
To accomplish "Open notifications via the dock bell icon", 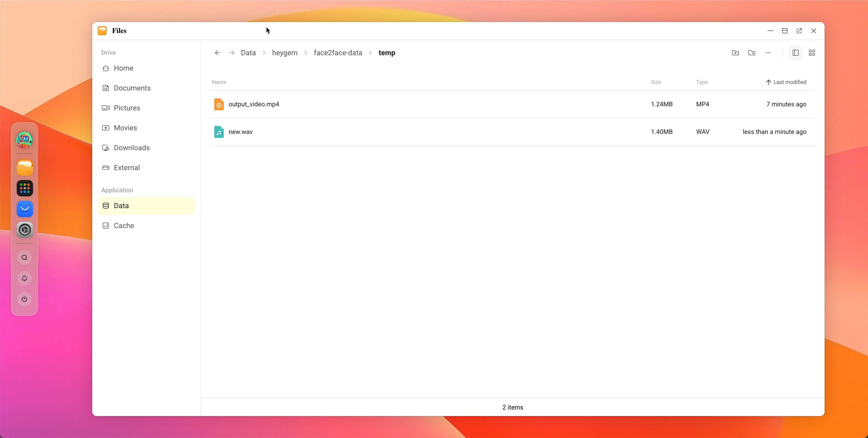I will [24, 279].
